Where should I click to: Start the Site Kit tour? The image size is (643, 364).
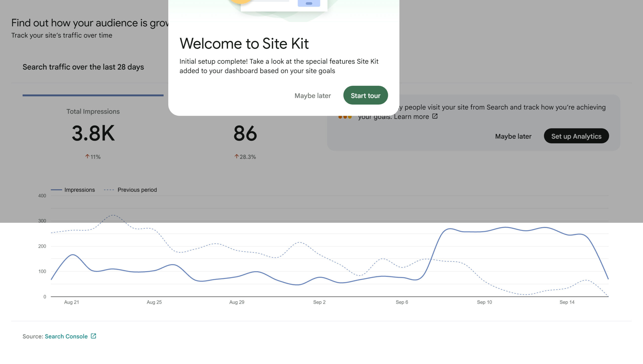coord(365,95)
